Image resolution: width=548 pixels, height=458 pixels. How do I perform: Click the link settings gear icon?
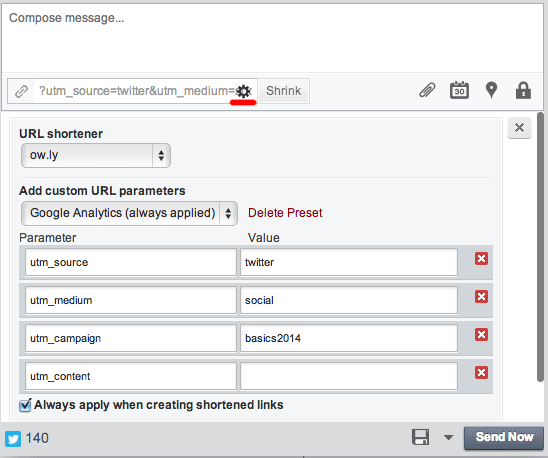(244, 91)
